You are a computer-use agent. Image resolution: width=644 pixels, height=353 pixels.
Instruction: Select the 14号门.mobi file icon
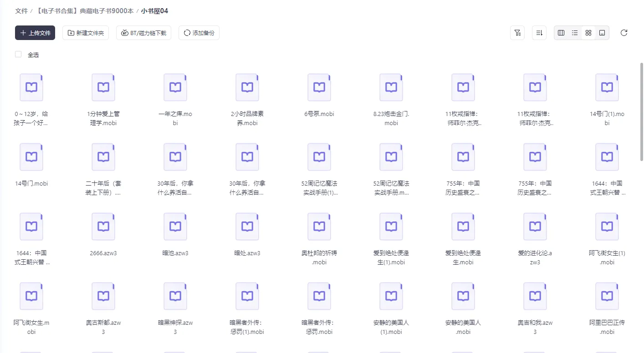31,157
